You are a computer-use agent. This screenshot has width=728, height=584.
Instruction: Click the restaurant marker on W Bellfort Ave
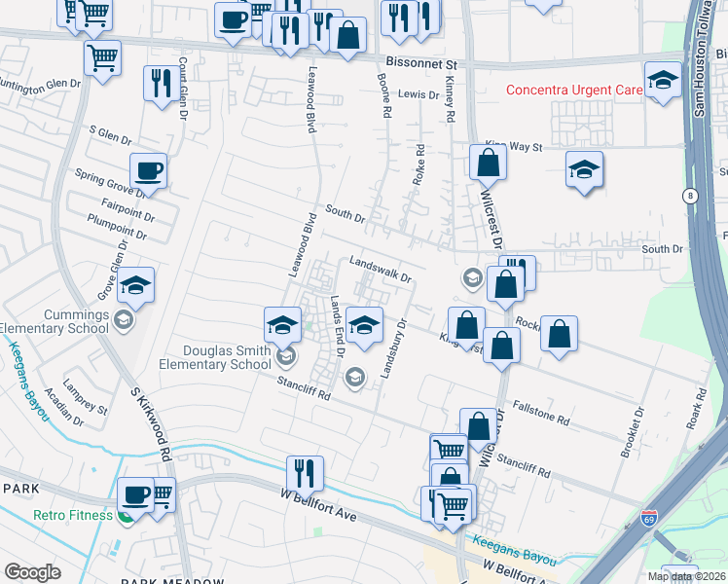(305, 474)
